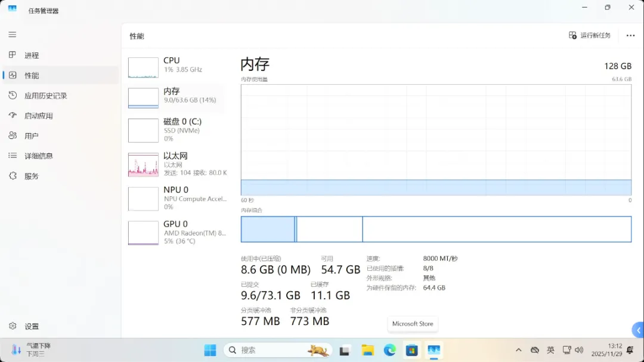The image size is (644, 362).
Task: View the 以太网 network graph
Action: click(x=177, y=164)
